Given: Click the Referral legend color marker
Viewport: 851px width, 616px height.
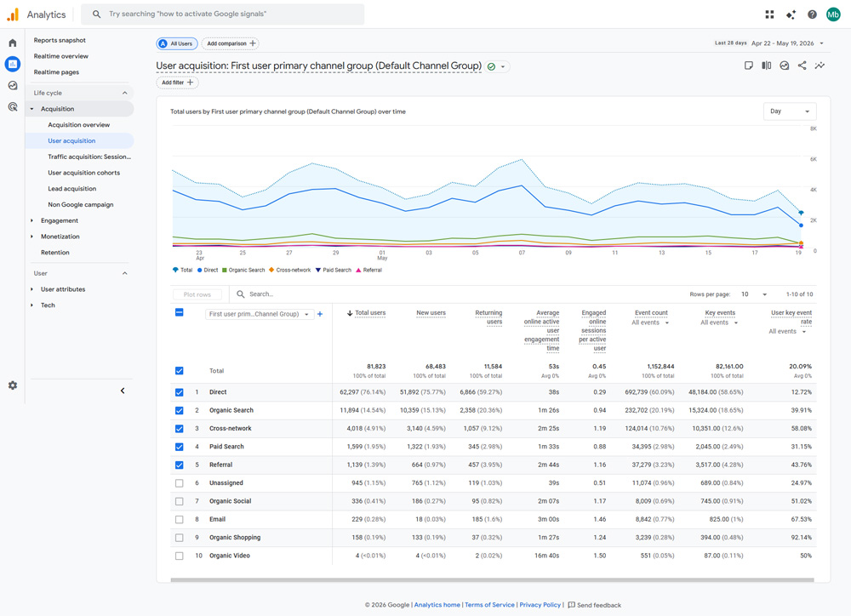Looking at the screenshot, I should tap(358, 271).
